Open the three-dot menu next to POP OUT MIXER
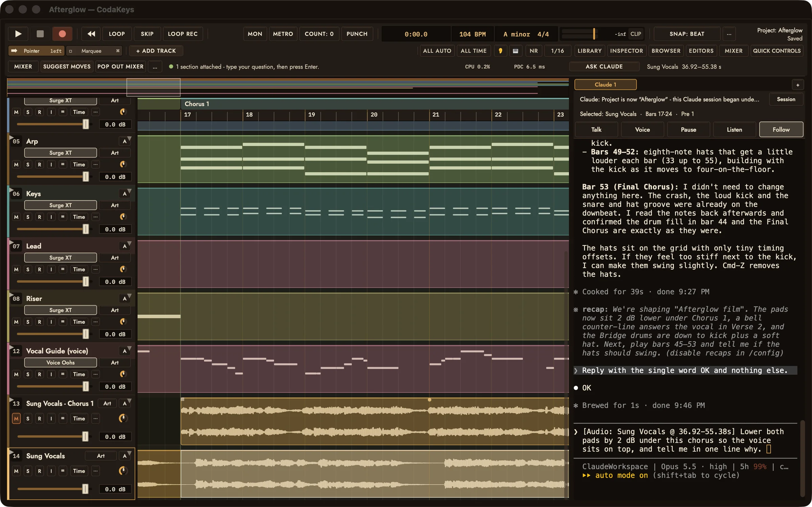This screenshot has width=812, height=507. click(x=155, y=67)
